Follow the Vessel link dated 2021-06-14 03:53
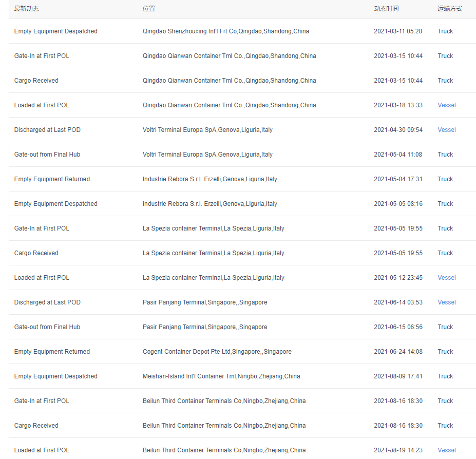This screenshot has height=459, width=476. tap(446, 302)
